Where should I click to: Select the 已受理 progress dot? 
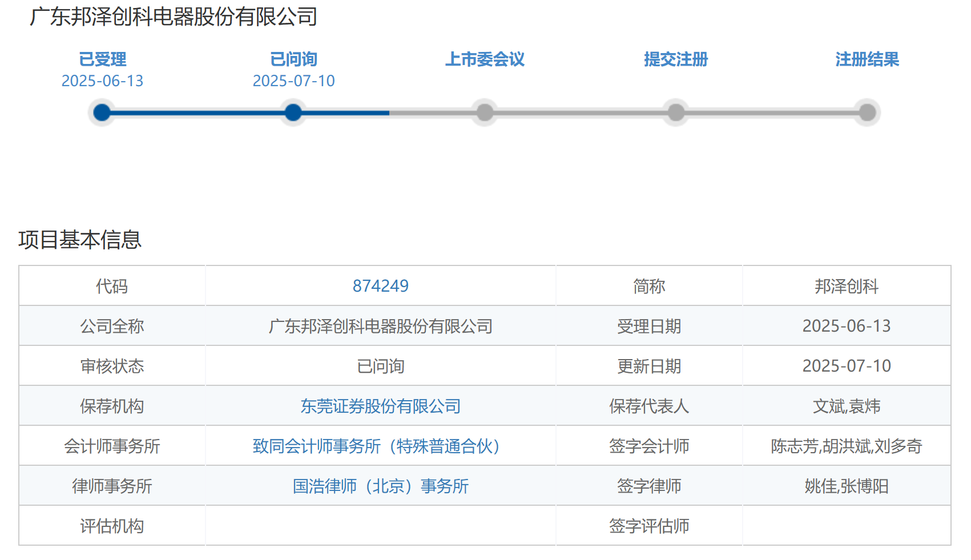(102, 112)
